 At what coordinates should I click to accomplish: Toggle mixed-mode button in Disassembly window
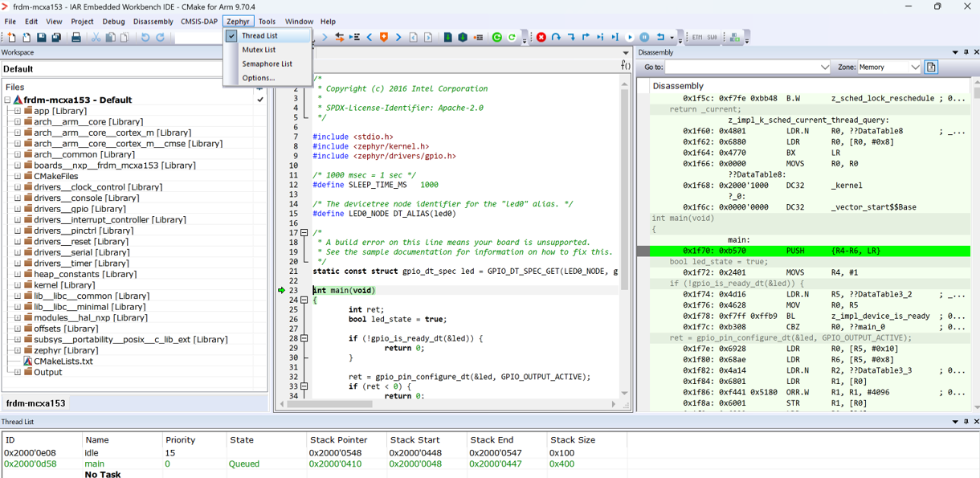[x=931, y=67]
